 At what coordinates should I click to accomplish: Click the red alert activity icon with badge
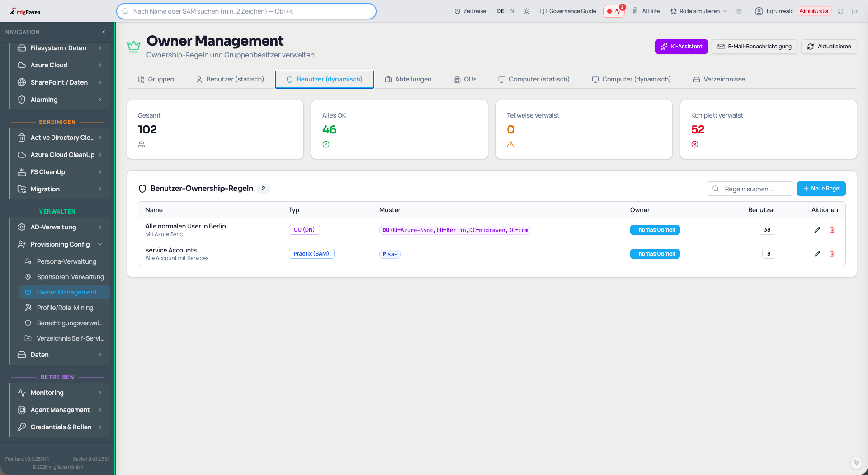[x=614, y=11]
